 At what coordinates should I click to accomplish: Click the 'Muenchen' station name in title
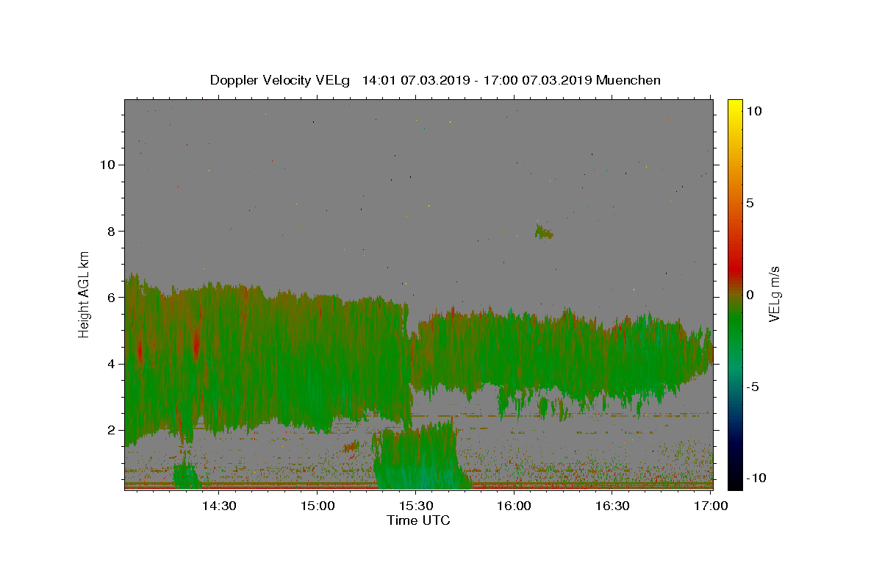(628, 80)
